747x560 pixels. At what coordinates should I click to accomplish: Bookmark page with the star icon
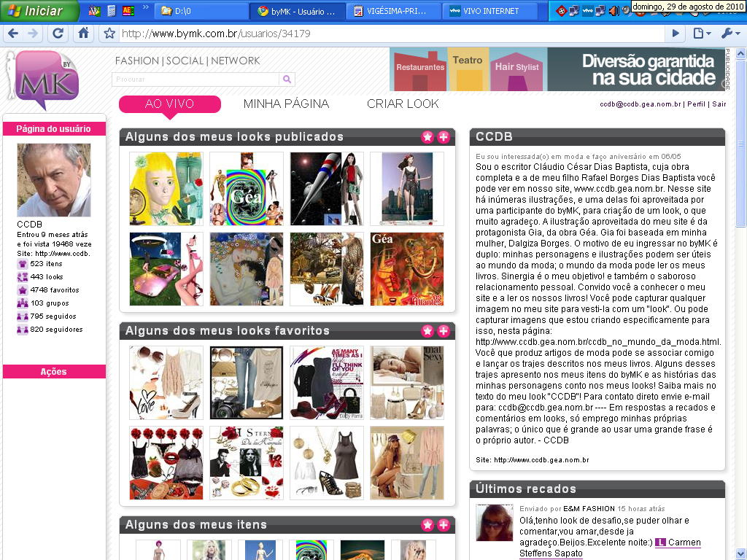[109, 34]
